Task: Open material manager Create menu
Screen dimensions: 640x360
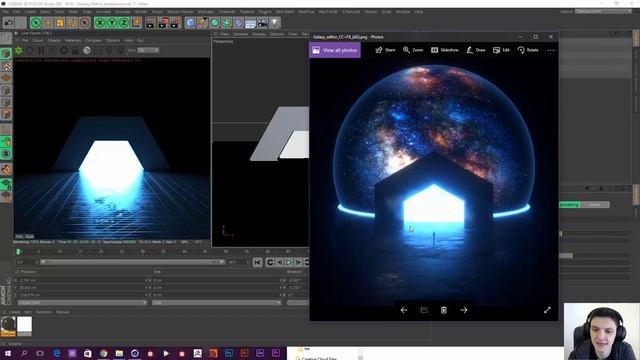Action: 14,312
